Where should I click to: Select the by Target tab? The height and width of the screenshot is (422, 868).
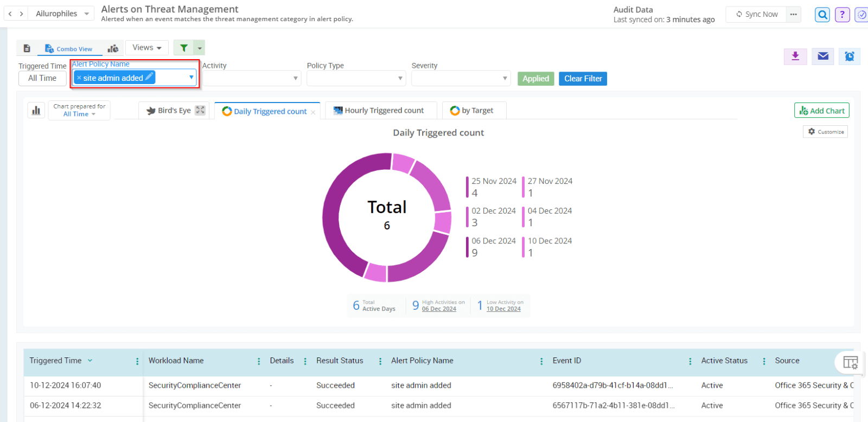click(x=473, y=111)
